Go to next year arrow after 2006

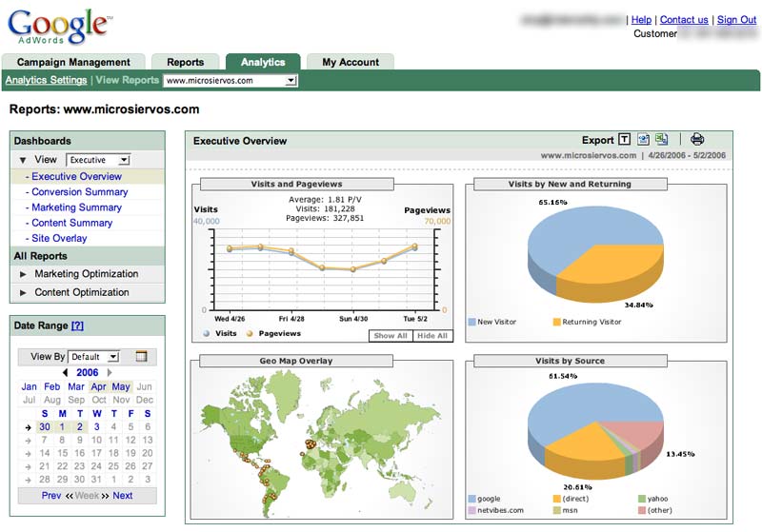point(110,372)
